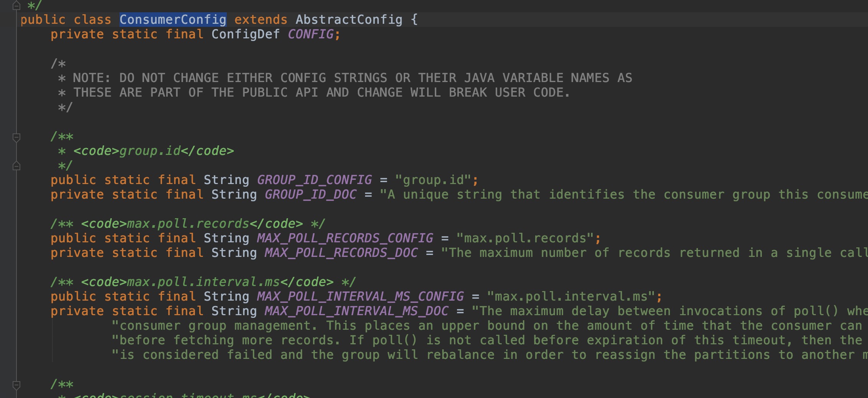Select the MAX_POLL_RECORDS_CONFIG identifier

[x=345, y=238]
